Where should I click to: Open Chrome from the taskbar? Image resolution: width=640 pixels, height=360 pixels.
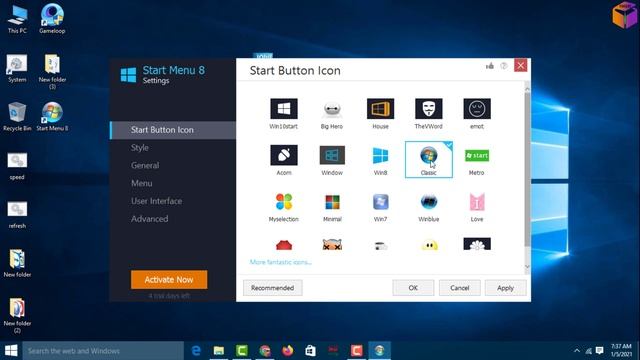[x=264, y=351]
